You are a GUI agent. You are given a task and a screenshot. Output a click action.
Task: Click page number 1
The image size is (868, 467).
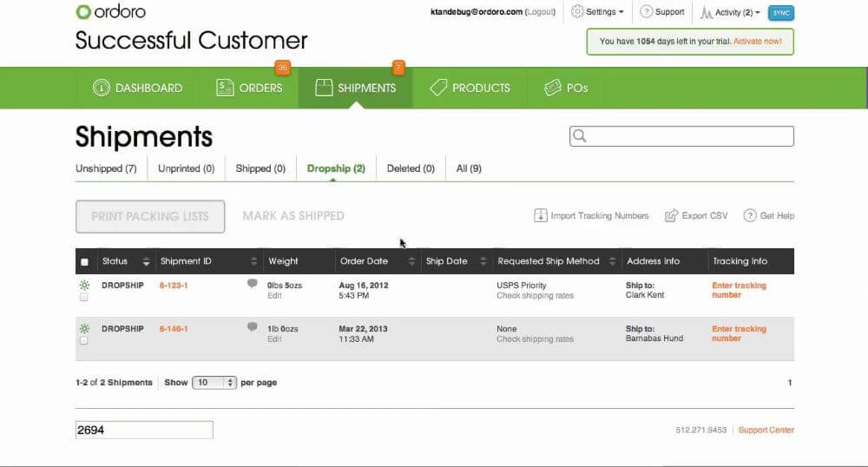789,382
